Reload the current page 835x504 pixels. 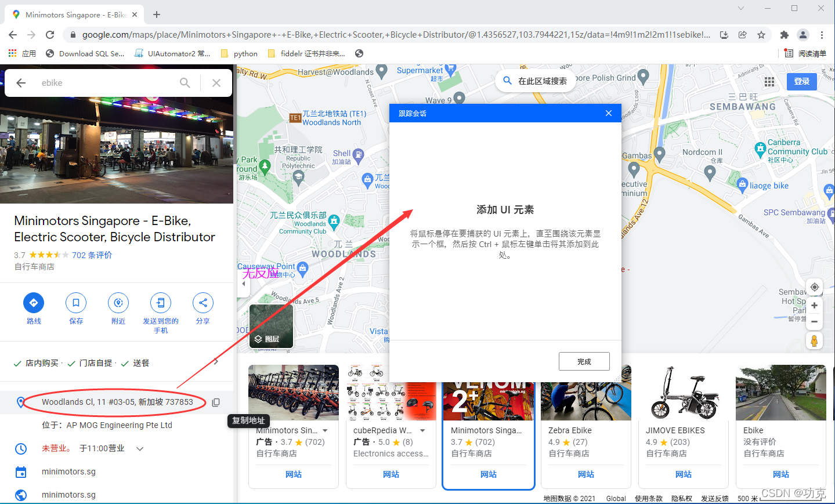[x=50, y=35]
